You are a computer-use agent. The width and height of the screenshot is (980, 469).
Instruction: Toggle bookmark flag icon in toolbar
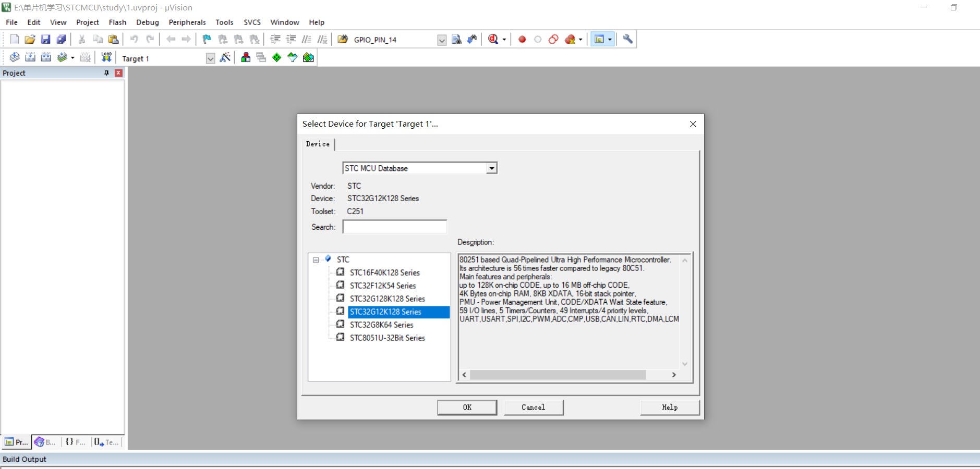coord(207,39)
